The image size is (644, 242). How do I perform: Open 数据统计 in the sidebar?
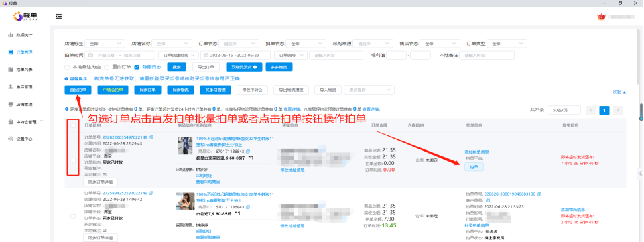click(24, 35)
